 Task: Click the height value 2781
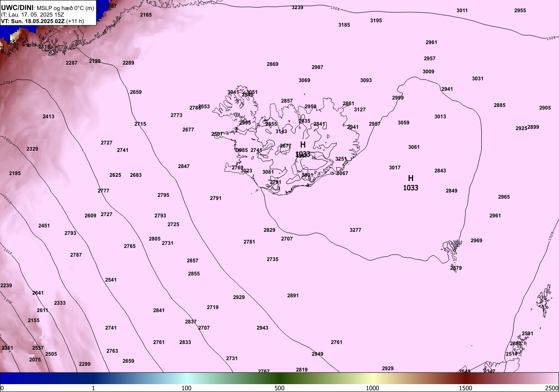click(249, 242)
